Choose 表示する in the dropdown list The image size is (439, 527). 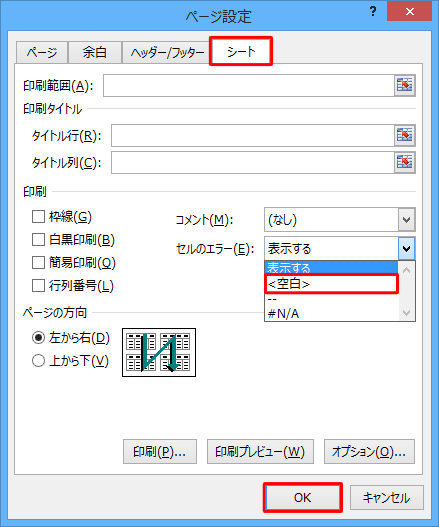tap(331, 268)
